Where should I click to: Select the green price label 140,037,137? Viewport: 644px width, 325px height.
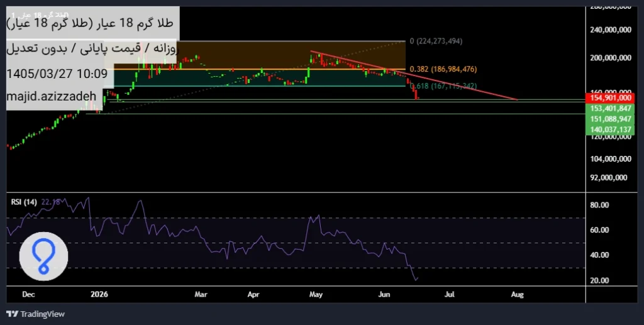coord(610,129)
